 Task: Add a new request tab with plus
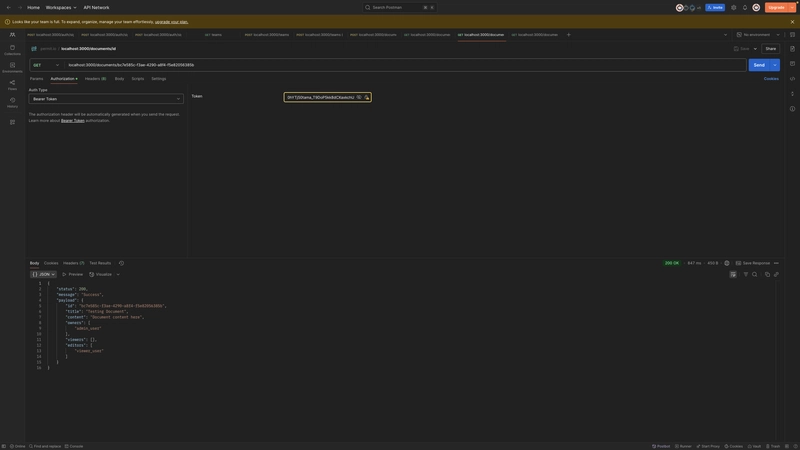point(568,35)
